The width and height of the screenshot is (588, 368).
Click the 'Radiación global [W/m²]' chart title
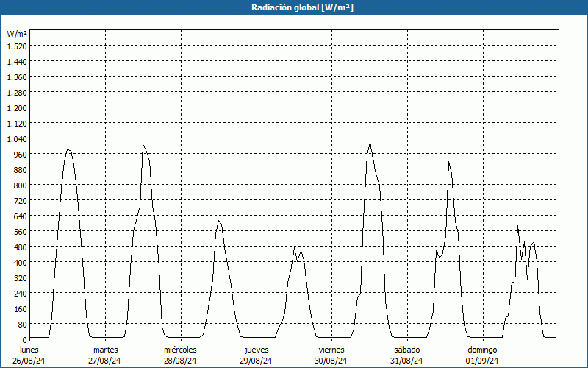coord(302,7)
